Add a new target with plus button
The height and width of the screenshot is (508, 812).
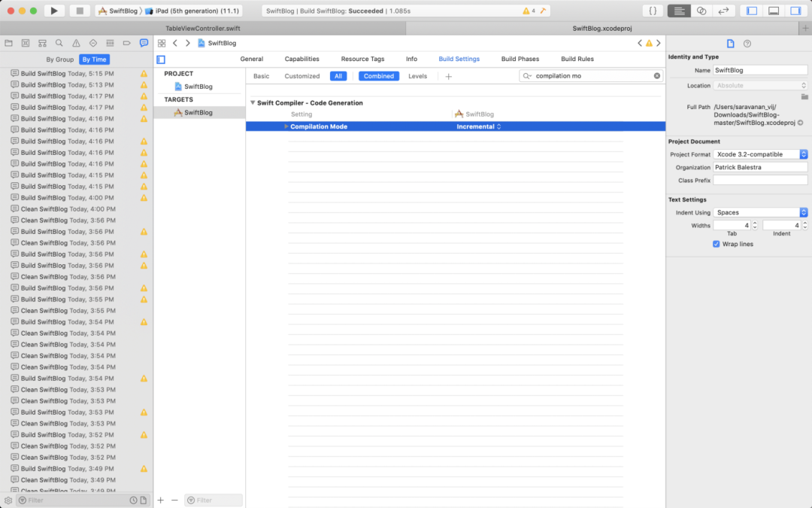pyautogui.click(x=161, y=500)
